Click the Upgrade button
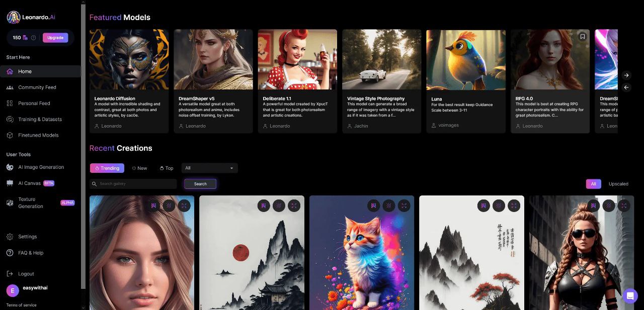644x310 pixels. 55,38
